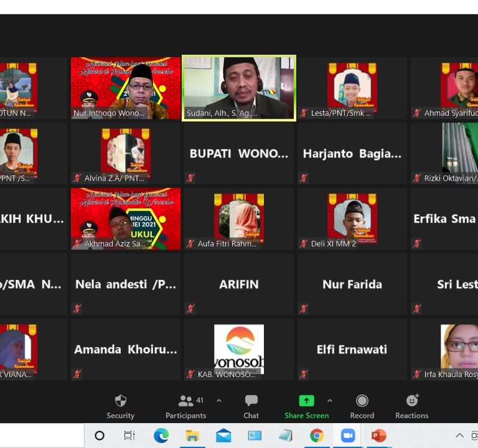This screenshot has width=478, height=448.
Task: Click the muted mic on Nur Farida tile
Action: [x=304, y=309]
